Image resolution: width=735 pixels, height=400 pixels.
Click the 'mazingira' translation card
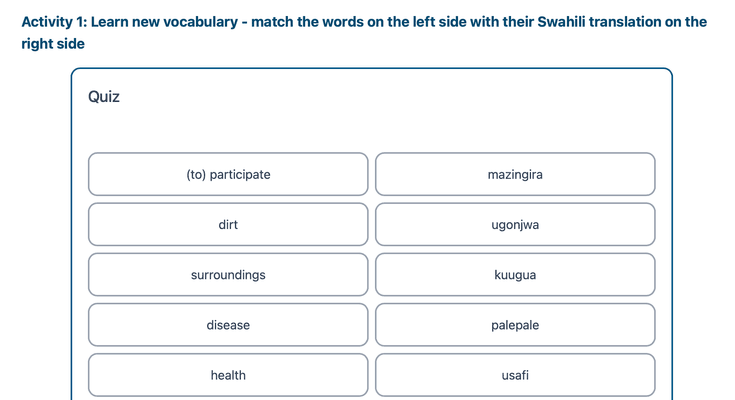click(515, 174)
